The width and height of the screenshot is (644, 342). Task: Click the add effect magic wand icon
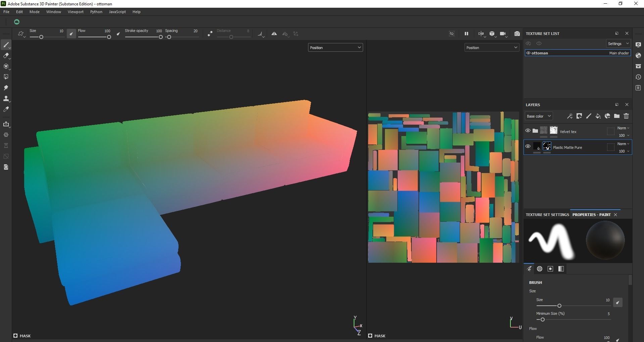pos(570,116)
